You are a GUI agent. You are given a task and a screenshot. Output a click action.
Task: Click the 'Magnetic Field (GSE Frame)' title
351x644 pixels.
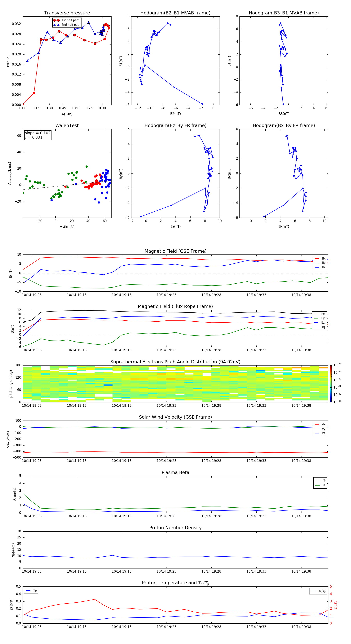point(175,251)
